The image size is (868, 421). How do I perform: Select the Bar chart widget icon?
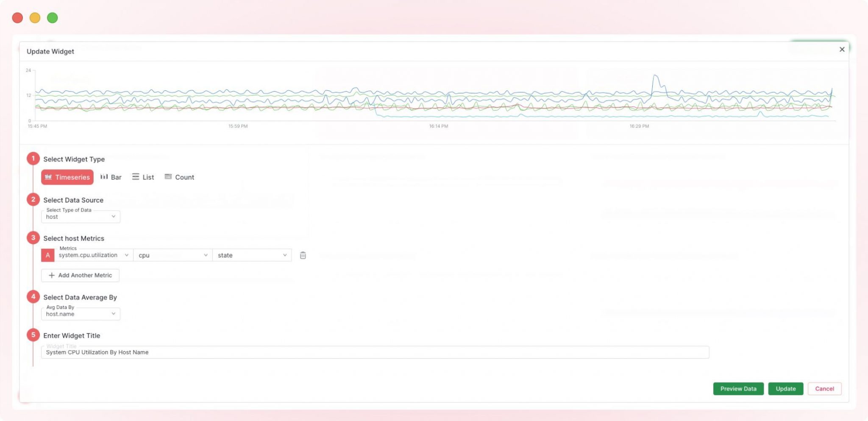(x=104, y=176)
